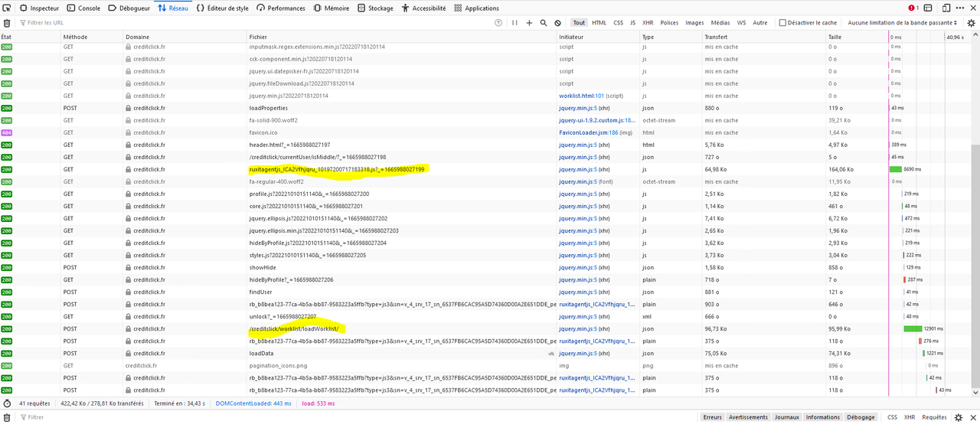Toggle the Journaux console filter

coord(786,417)
